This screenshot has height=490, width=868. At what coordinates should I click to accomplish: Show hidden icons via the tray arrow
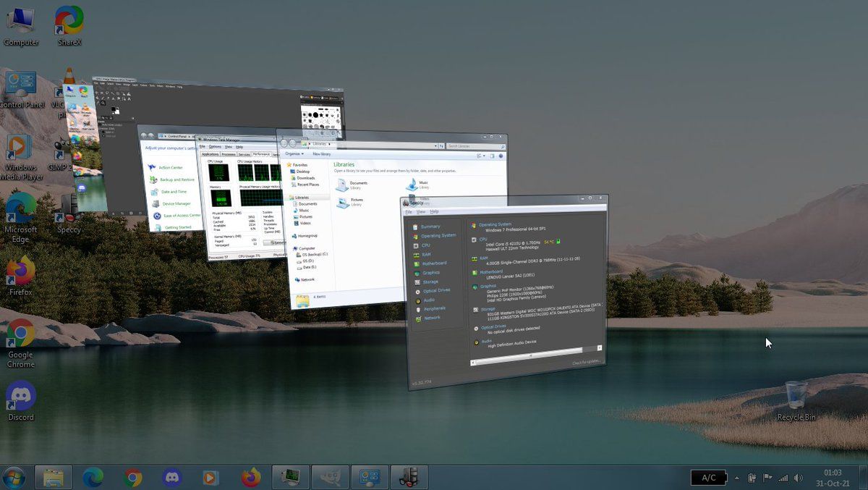click(x=737, y=478)
